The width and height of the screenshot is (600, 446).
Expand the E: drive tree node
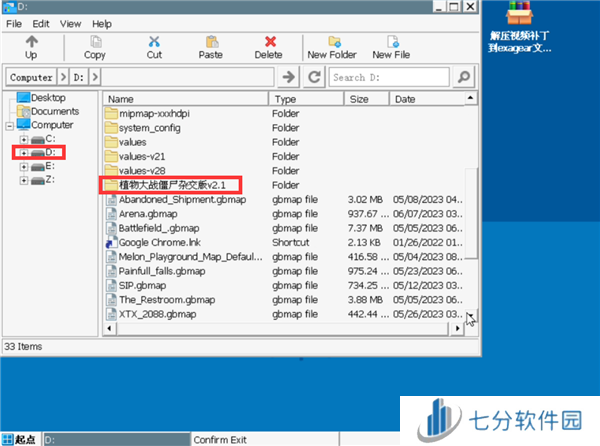(23, 166)
